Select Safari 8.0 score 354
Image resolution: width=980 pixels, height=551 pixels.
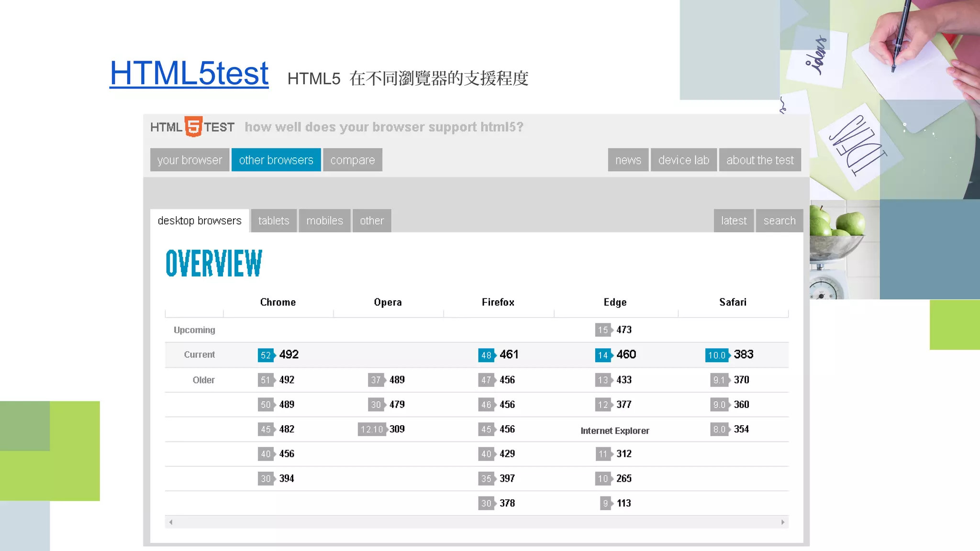point(730,429)
